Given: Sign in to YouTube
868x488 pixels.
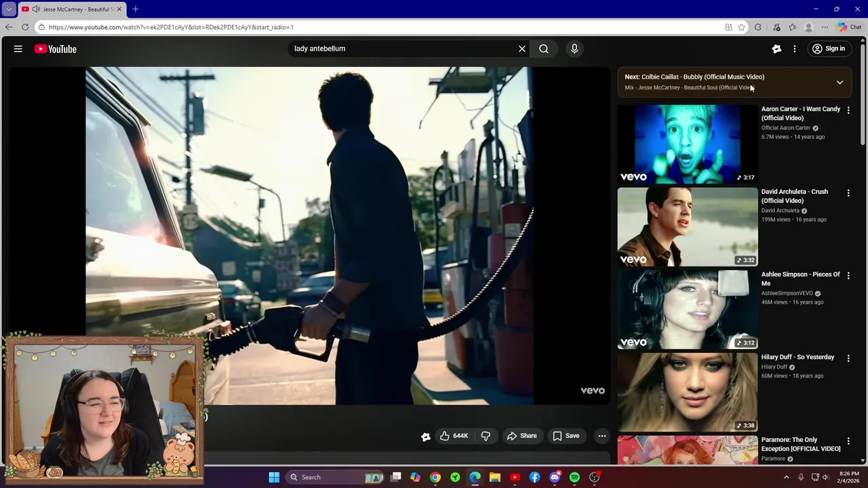Looking at the screenshot, I should (829, 49).
